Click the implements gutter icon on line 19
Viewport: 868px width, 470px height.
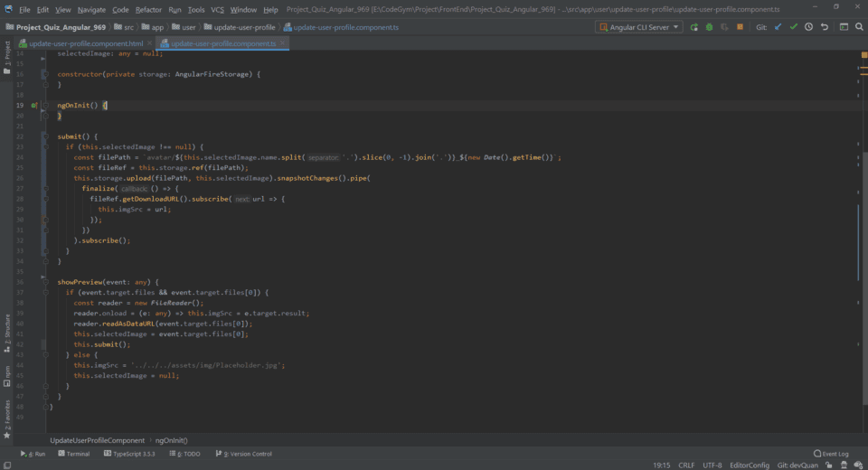[x=34, y=106]
